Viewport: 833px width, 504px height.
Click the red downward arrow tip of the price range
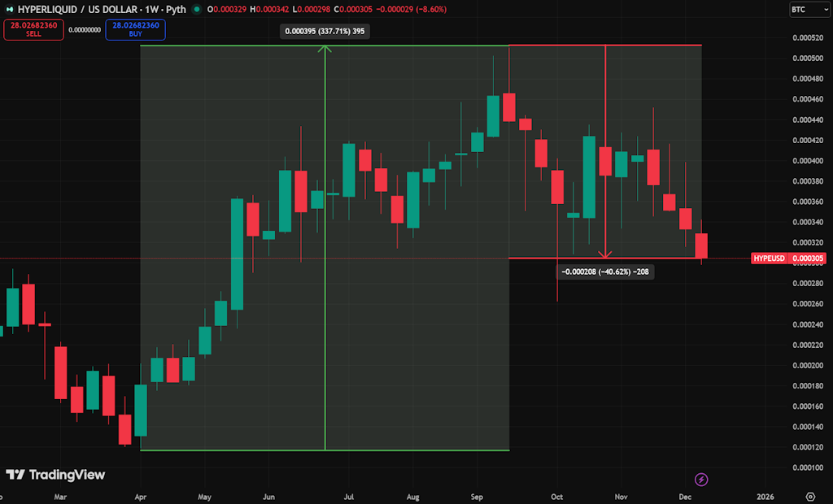(605, 254)
